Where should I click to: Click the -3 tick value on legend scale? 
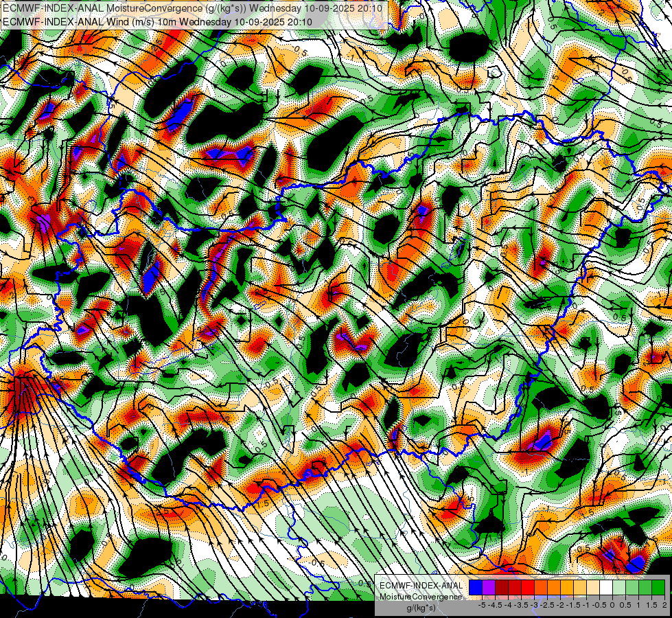click(535, 605)
